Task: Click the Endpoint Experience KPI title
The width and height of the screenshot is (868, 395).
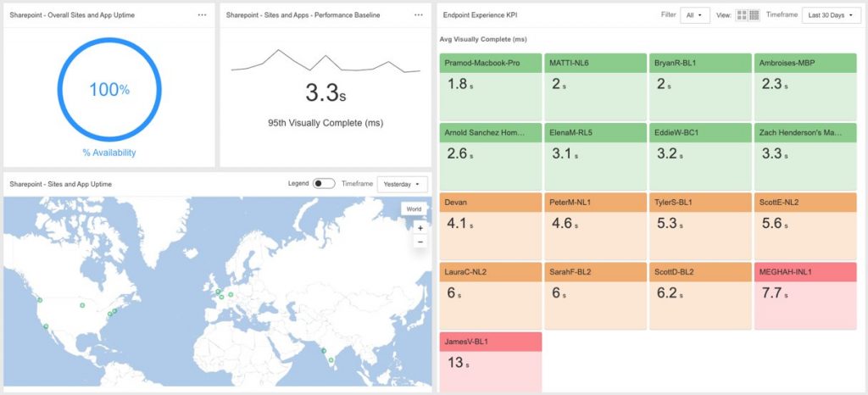Action: [x=481, y=15]
